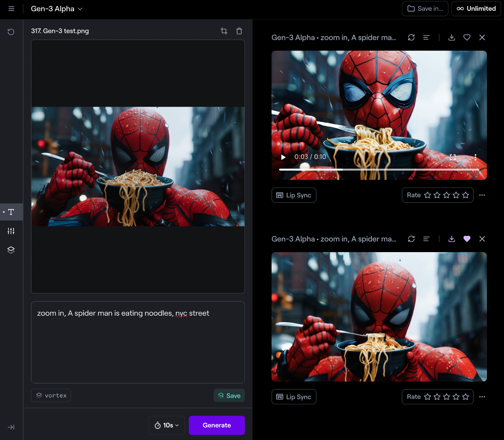Click the vortex preset tag
The width and height of the screenshot is (504, 440).
point(51,395)
